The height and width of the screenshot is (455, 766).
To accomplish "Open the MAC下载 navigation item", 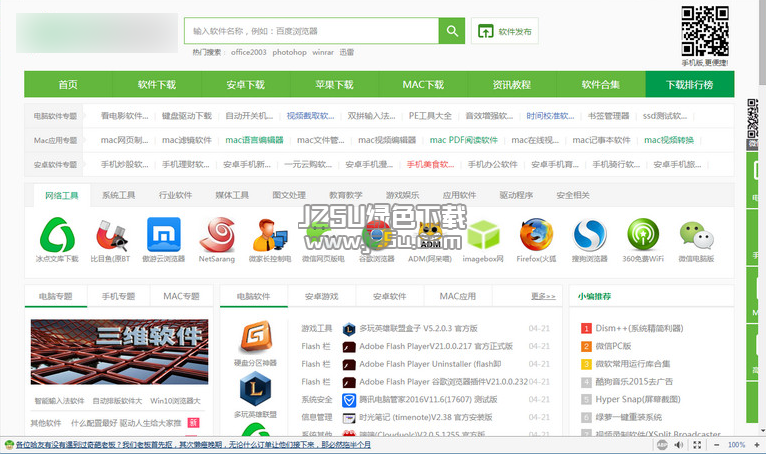I will [423, 85].
